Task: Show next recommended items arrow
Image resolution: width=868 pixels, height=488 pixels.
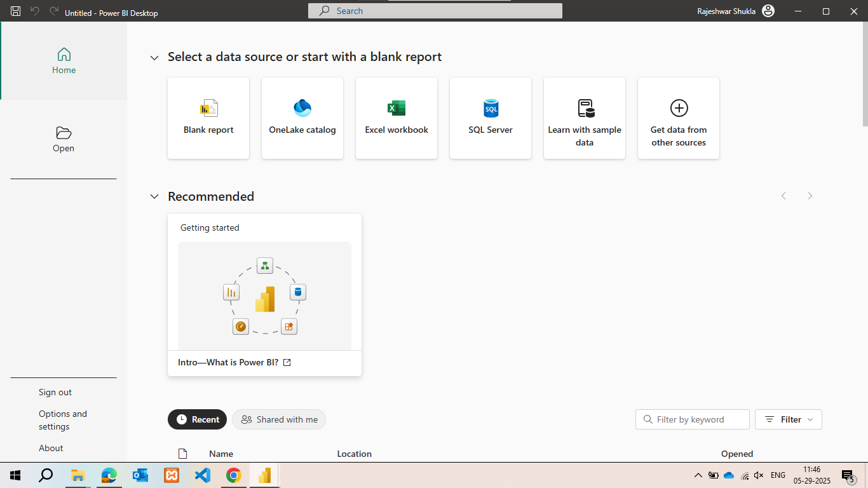Action: 810,196
